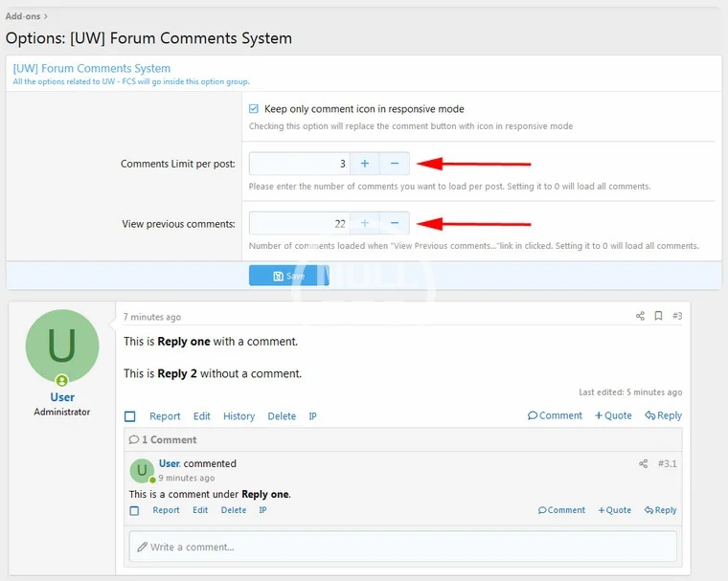Click the large User avatar on the post
The width and height of the screenshot is (728, 581).
click(x=62, y=346)
